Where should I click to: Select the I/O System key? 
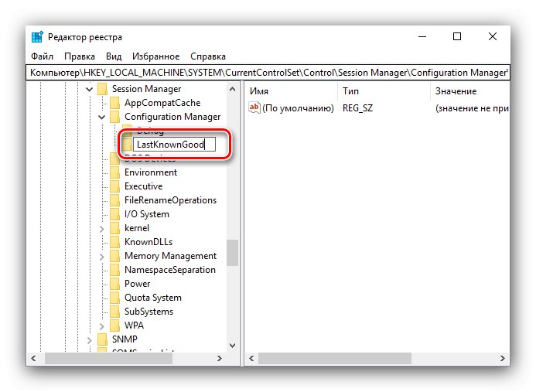147,215
